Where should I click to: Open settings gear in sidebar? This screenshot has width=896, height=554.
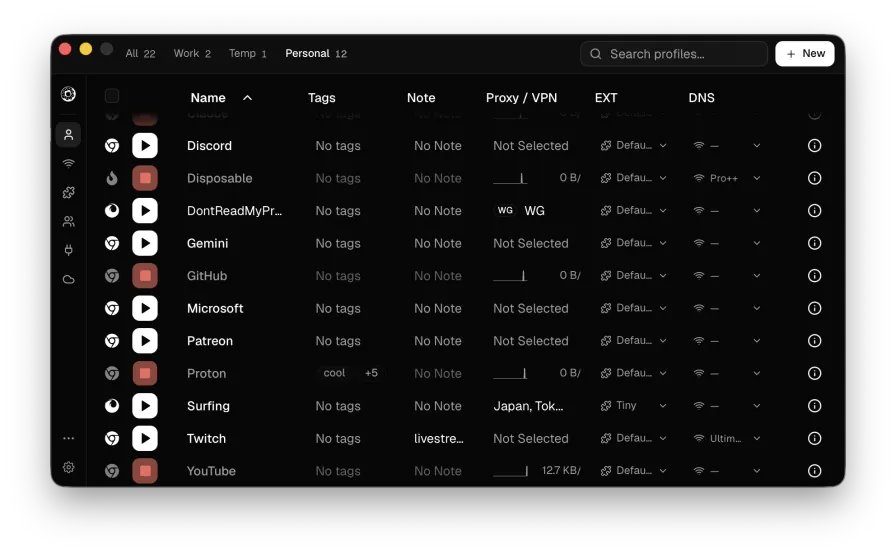click(x=69, y=467)
